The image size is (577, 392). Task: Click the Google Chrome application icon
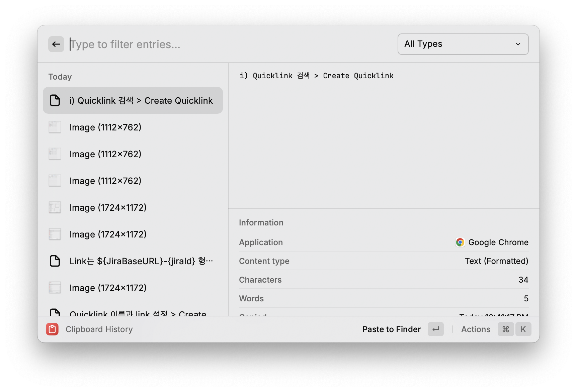460,242
